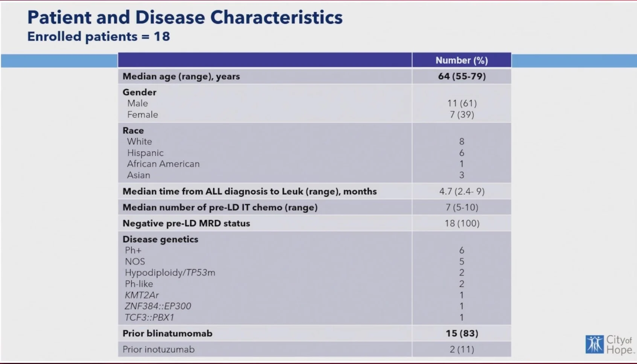Click the "4.7 (2.4- 9)" months value
The image size is (637, 364).
coord(462,191)
